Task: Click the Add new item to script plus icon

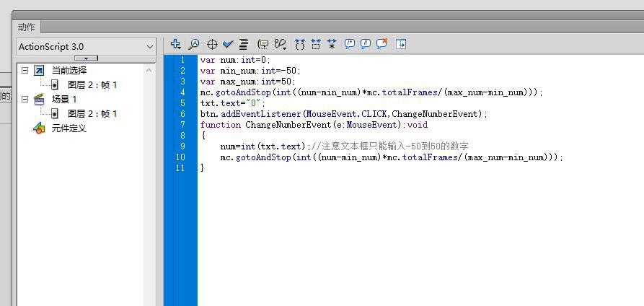Action: click(x=175, y=44)
